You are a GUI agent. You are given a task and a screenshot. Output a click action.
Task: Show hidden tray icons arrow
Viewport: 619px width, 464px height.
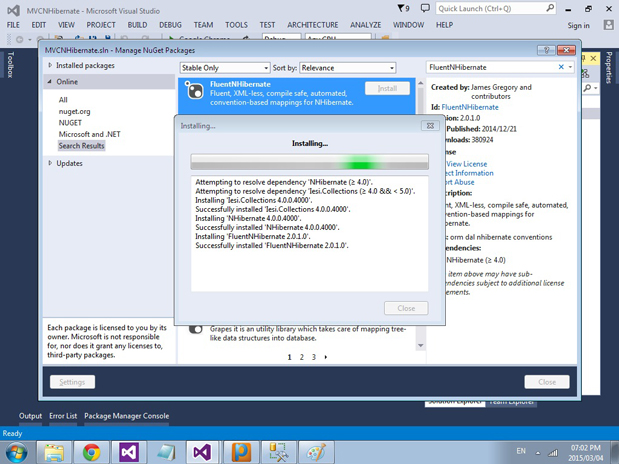pyautogui.click(x=538, y=453)
